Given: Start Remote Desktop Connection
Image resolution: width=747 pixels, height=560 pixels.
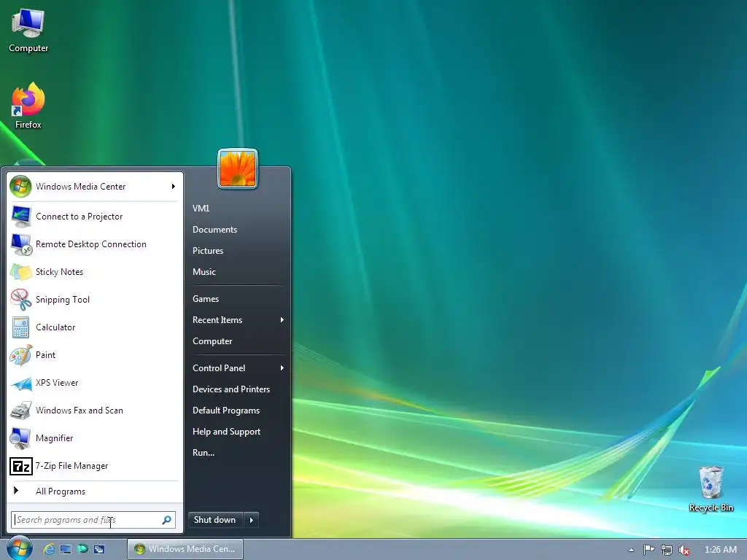Looking at the screenshot, I should tap(94, 244).
